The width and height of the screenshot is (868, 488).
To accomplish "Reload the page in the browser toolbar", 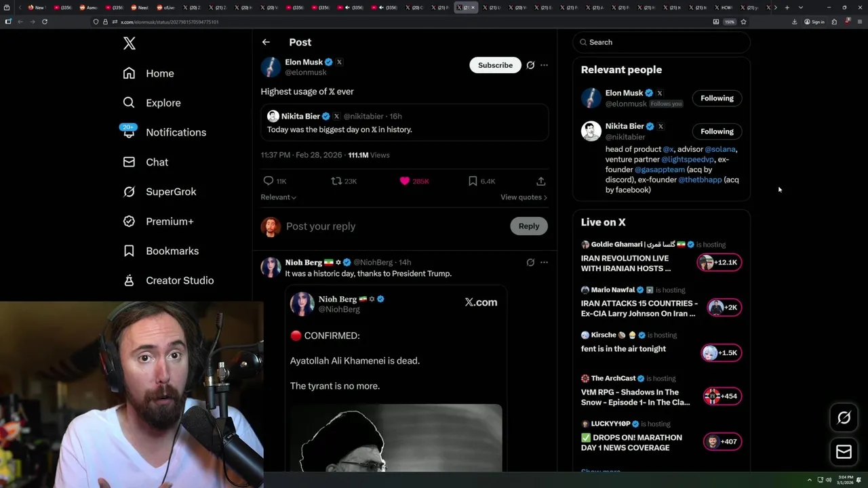I will (x=45, y=22).
